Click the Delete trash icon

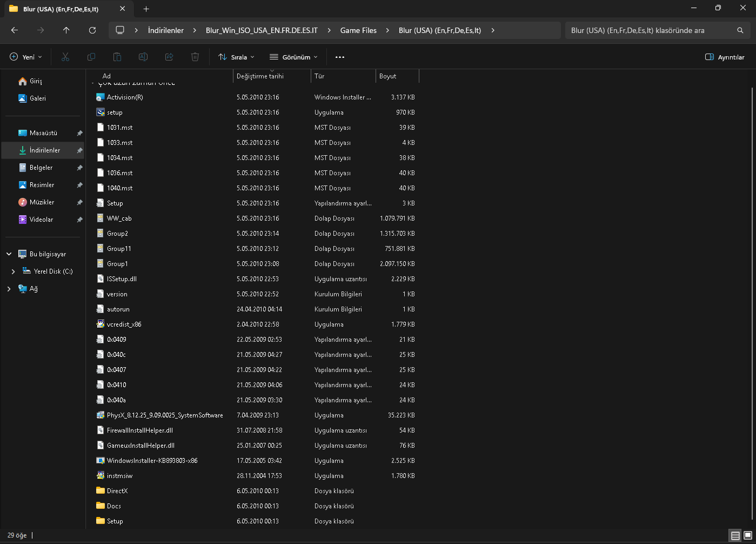pos(195,57)
